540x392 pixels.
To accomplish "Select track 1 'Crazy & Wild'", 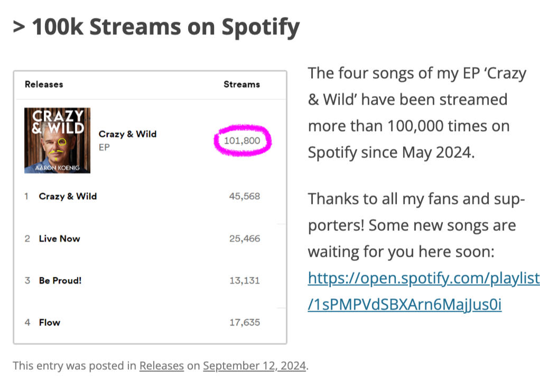I will (68, 197).
